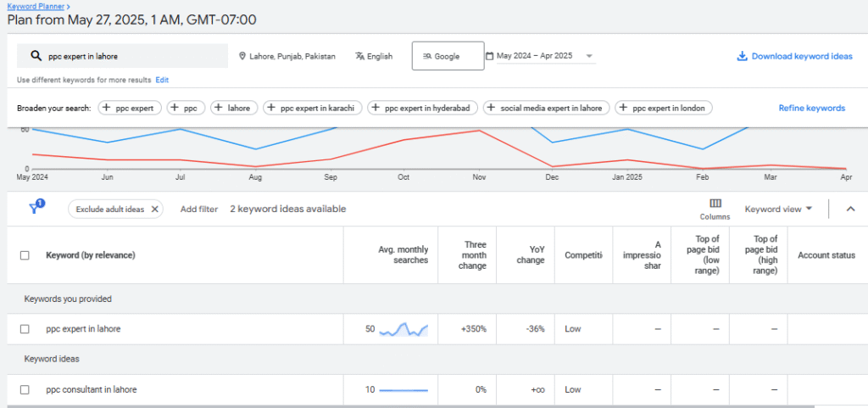Add the 'lahore' broaden chip

234,108
